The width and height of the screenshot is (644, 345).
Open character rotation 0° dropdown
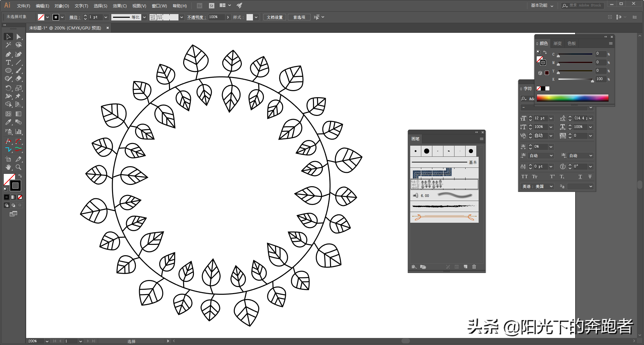[x=591, y=166]
